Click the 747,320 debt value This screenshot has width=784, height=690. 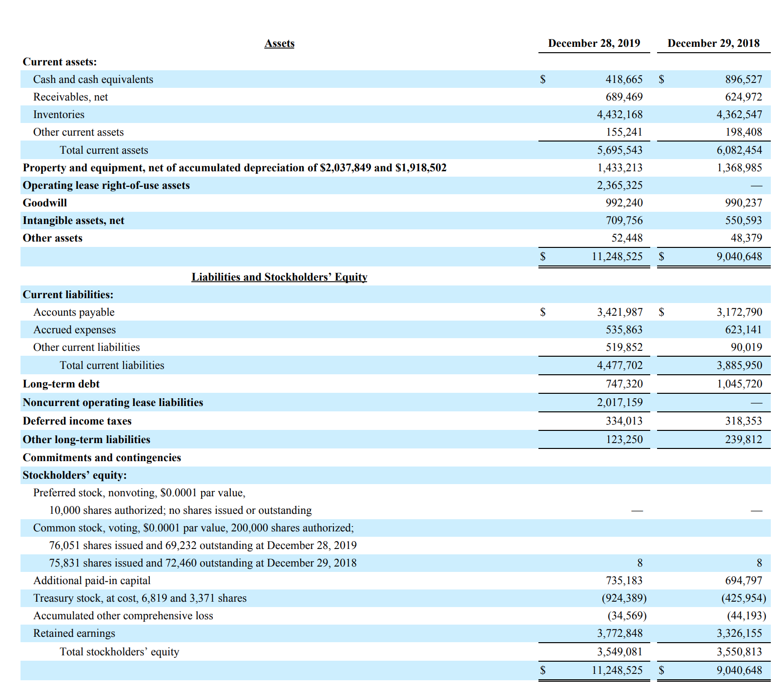coord(624,384)
